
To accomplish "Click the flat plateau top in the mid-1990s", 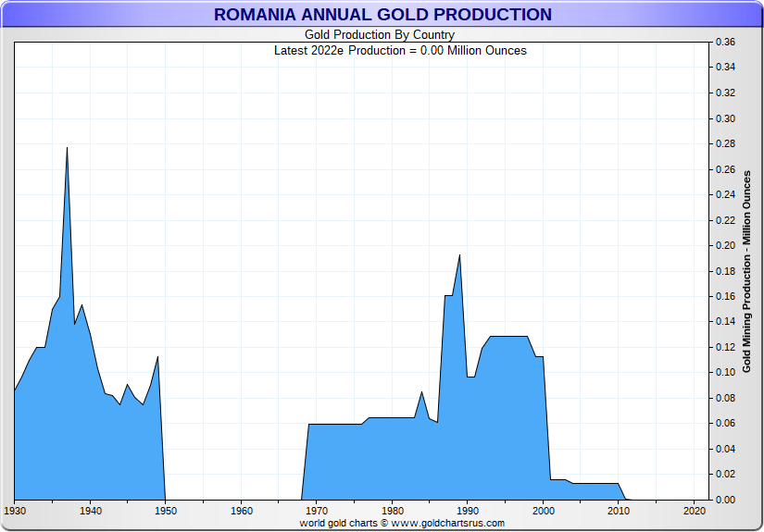I will 507,337.
